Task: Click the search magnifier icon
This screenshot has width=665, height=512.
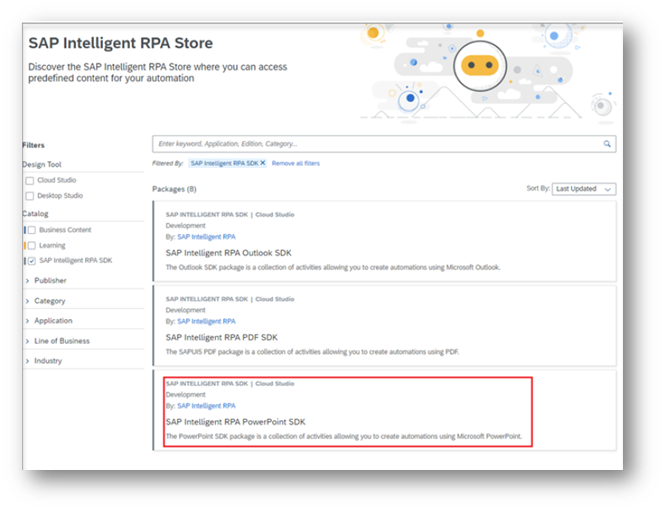Action: pos(607,144)
